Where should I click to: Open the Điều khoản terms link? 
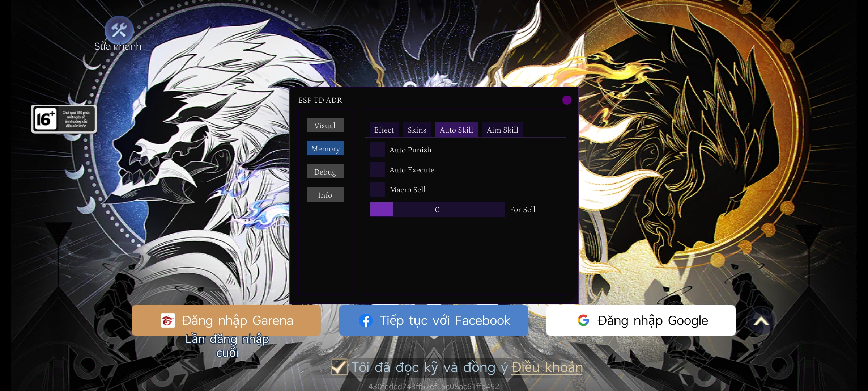pos(547,367)
